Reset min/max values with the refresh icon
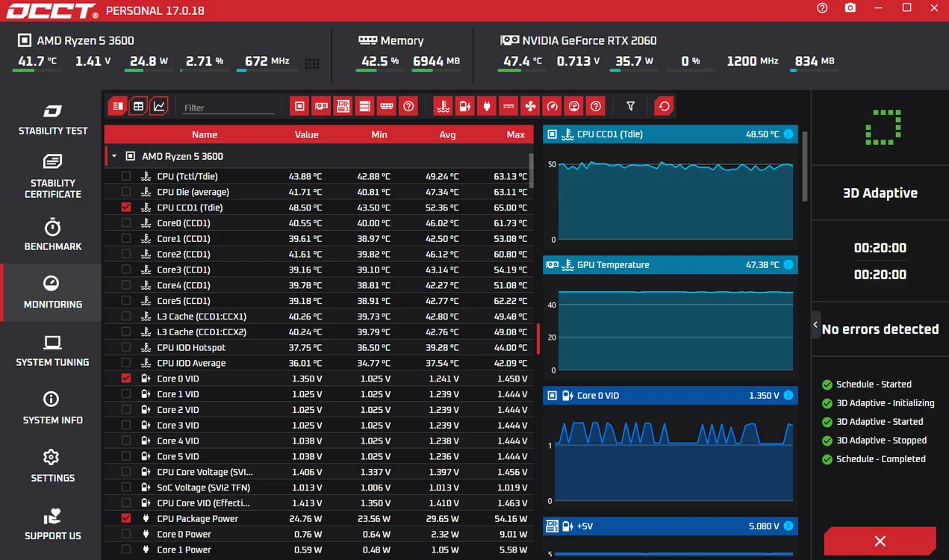This screenshot has height=560, width=949. (x=664, y=106)
